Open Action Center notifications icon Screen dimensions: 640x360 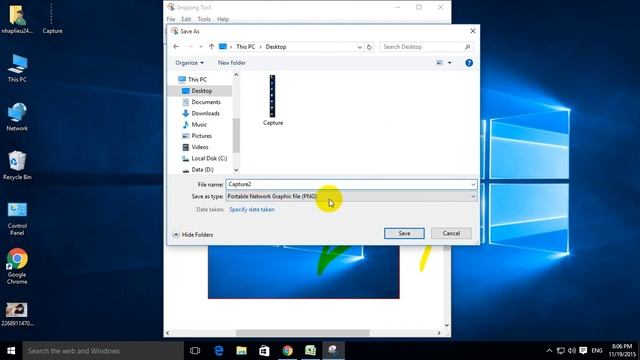[x=583, y=351]
